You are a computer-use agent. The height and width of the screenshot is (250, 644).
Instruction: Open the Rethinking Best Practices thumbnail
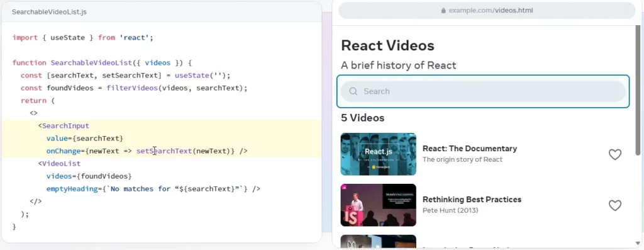378,205
